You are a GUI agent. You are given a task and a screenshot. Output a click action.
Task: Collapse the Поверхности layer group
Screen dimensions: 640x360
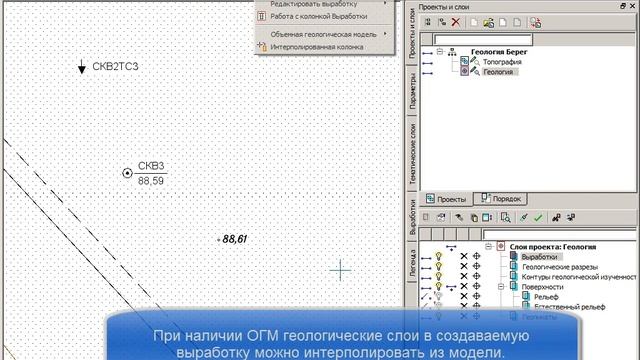[x=501, y=287]
